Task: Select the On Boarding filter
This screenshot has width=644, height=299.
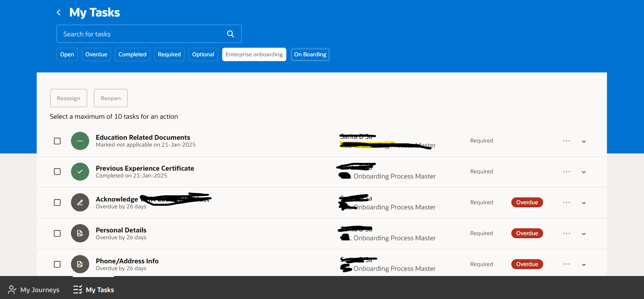Action: click(310, 54)
